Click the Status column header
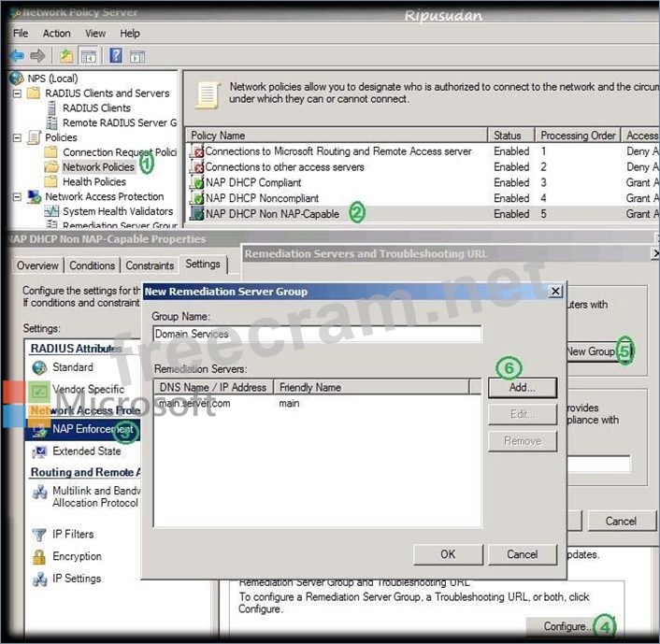This screenshot has height=644, width=660. pos(511,136)
